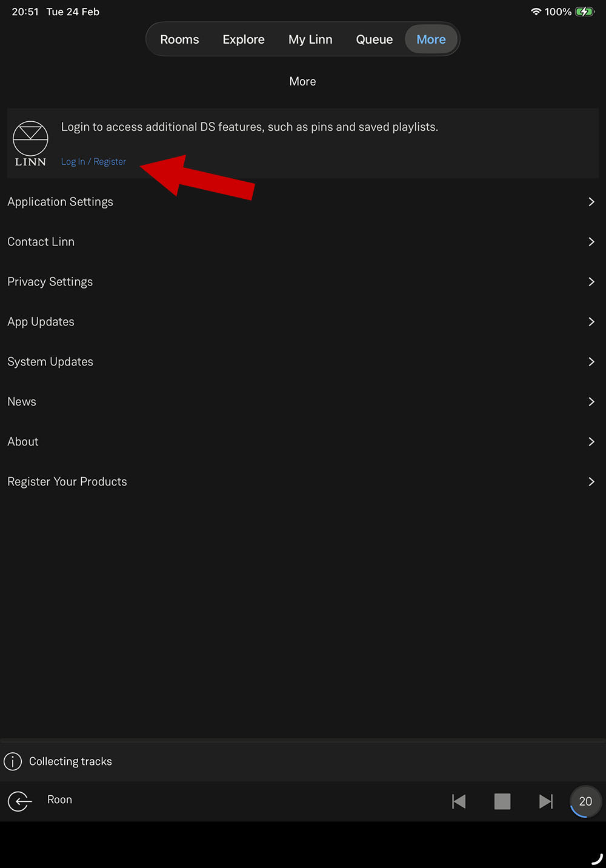Image resolution: width=606 pixels, height=868 pixels.
Task: Switch to the Rooms tab
Action: click(179, 39)
